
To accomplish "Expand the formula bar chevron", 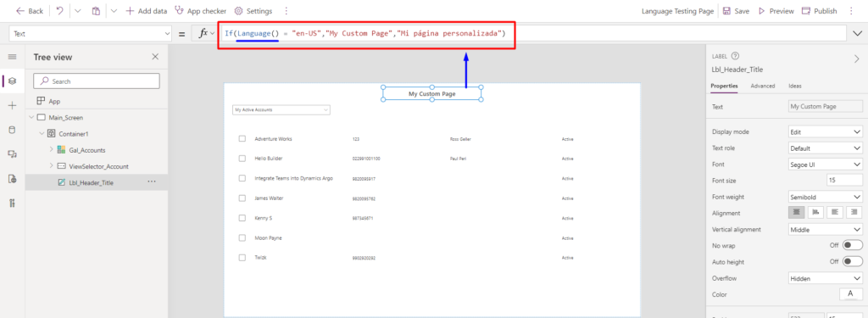I will coord(858,34).
